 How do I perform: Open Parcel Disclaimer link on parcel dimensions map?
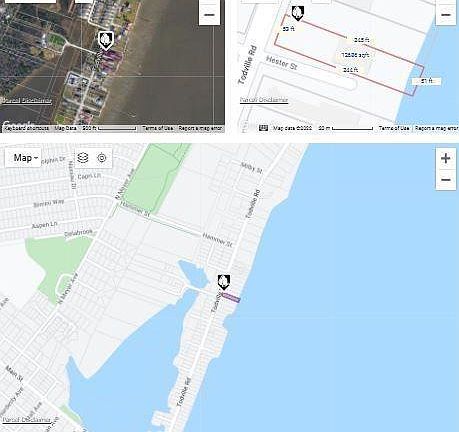point(264,100)
